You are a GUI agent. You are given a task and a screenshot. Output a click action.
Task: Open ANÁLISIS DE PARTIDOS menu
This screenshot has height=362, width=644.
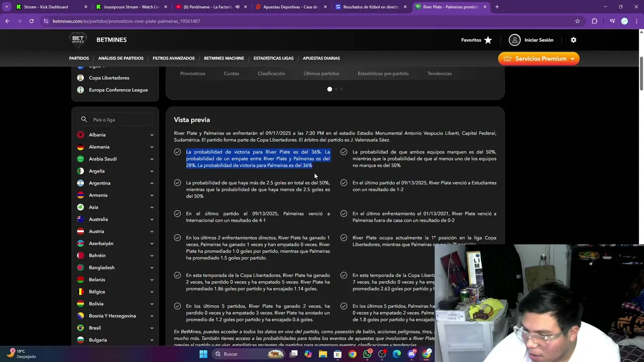point(121,58)
